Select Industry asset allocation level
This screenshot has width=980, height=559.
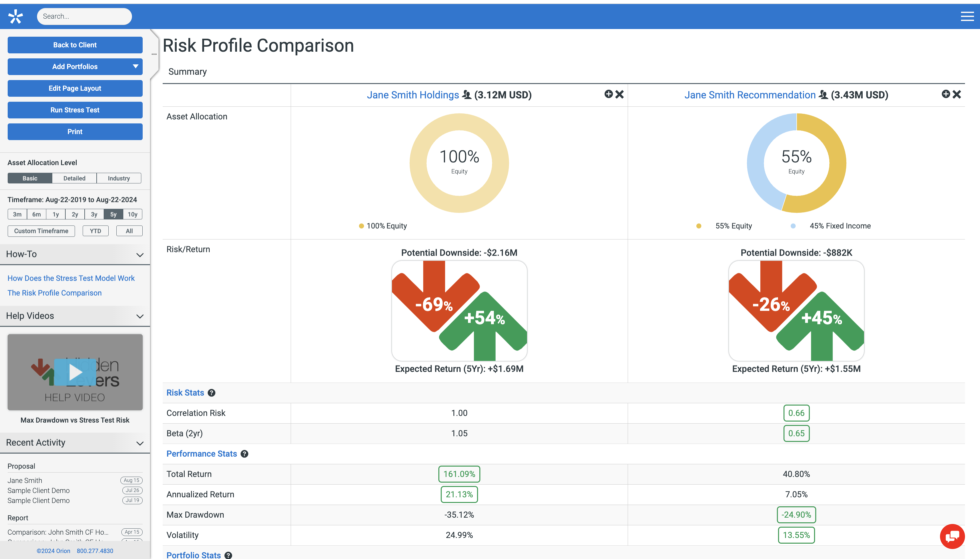click(x=119, y=178)
